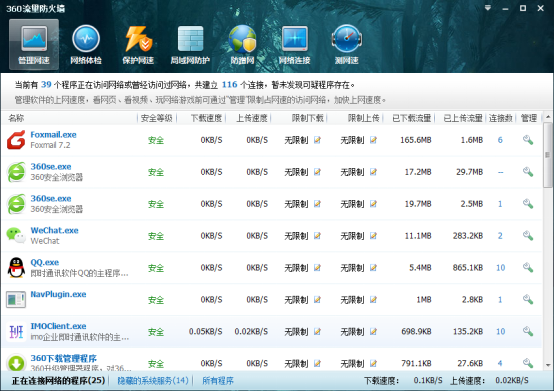Sort by the 已上传流量 column header
This screenshot has width=554, height=391.
[463, 118]
